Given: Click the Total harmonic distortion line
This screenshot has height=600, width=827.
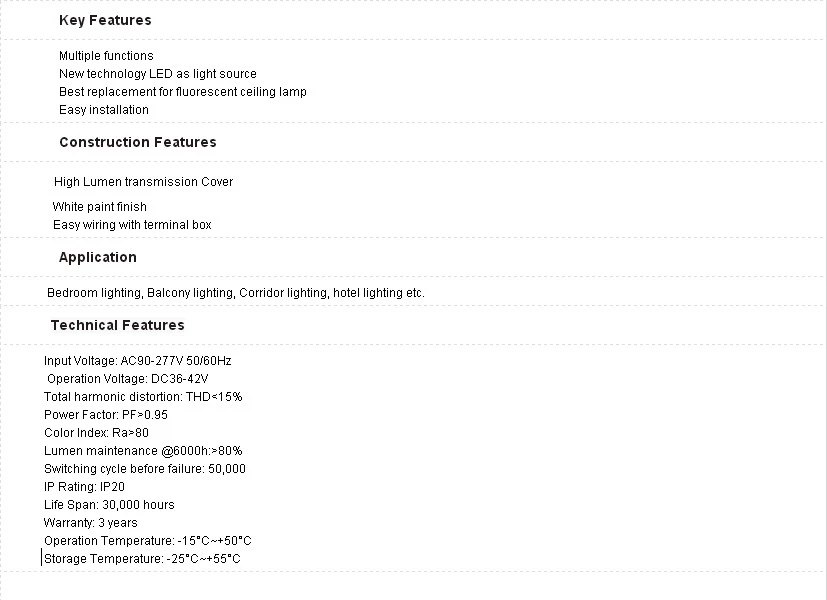Looking at the screenshot, I should click(143, 396).
